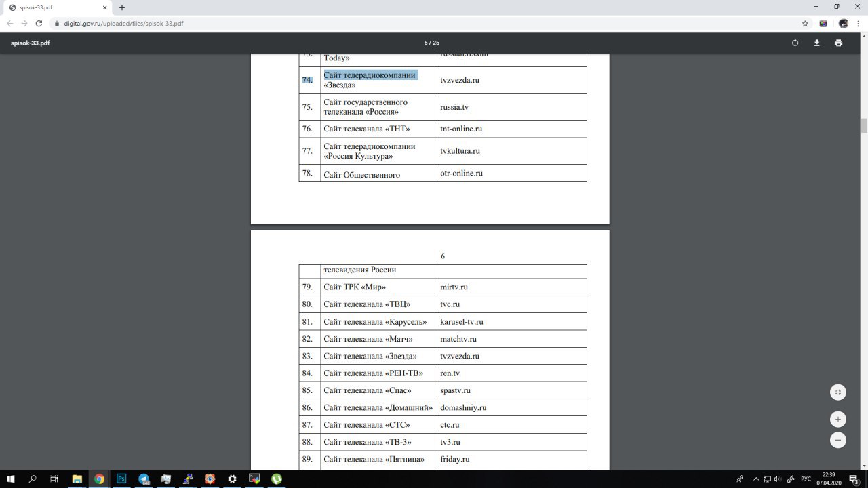
Task: Open File Explorer from the taskbar
Action: [77, 479]
